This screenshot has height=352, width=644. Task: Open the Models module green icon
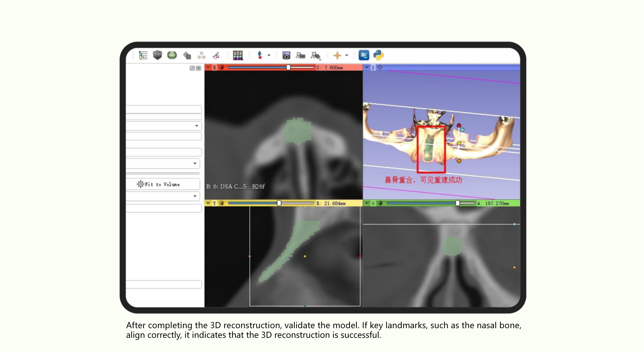(172, 55)
